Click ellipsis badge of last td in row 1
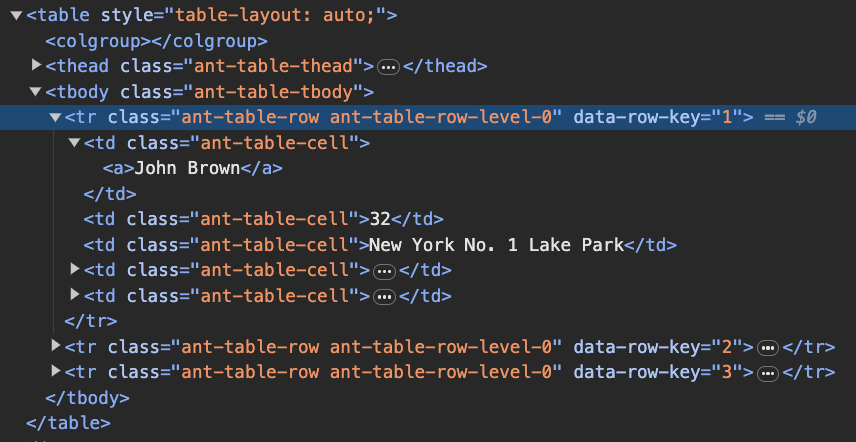Viewport: 856px width, 442px height. click(385, 297)
